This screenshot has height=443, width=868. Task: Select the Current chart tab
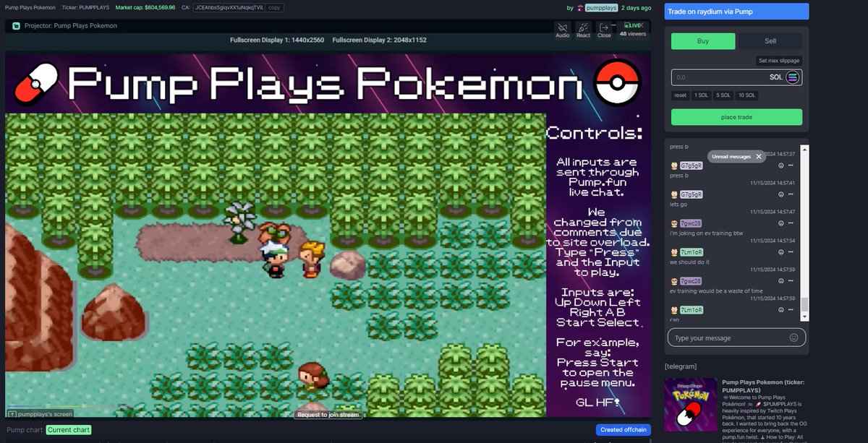(x=69, y=430)
